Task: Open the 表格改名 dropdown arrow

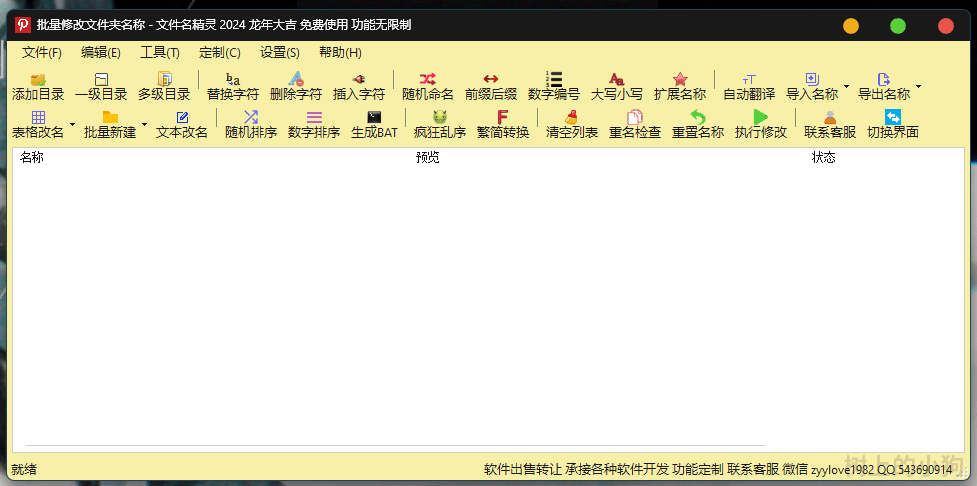Action: pos(72,125)
